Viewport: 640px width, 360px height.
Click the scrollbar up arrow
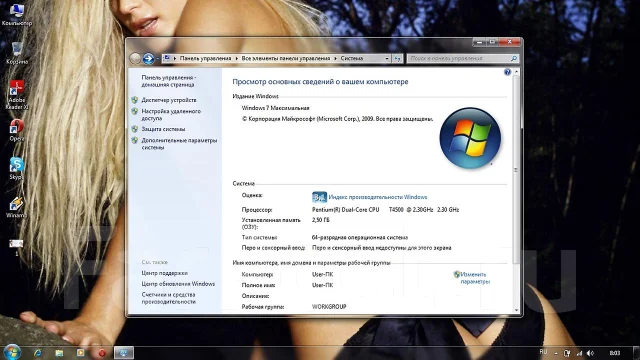[x=516, y=72]
